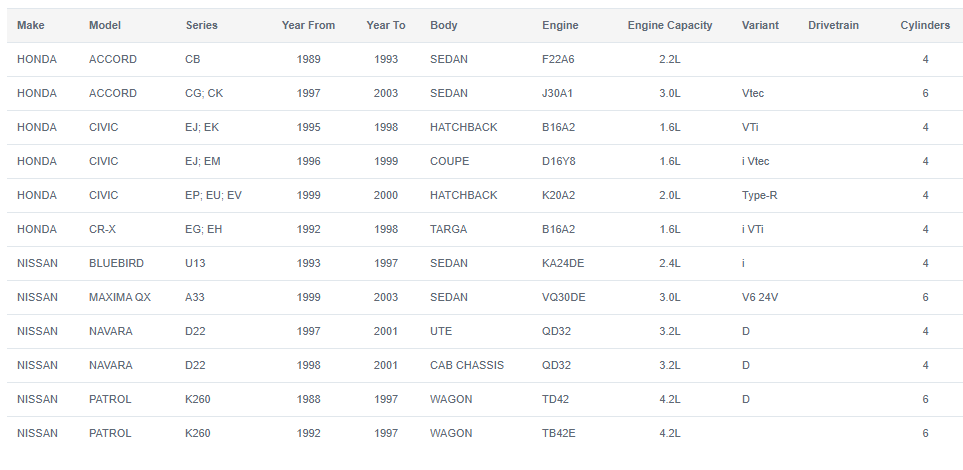Image resolution: width=963 pixels, height=470 pixels.
Task: Click the Series column header
Action: point(201,25)
